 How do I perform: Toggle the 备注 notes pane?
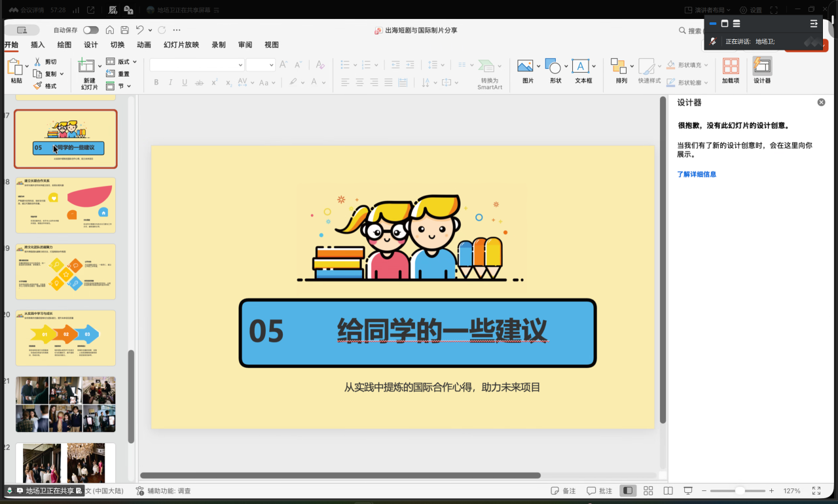564,491
